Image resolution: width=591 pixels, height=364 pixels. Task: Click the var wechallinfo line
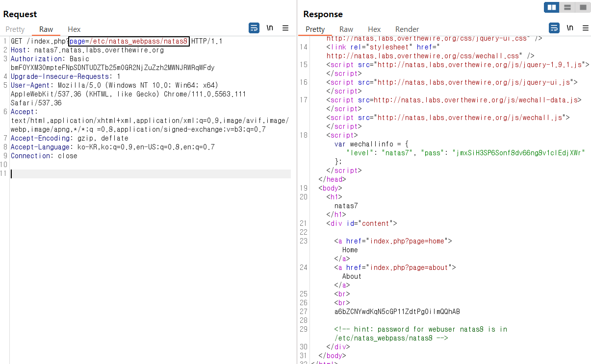point(372,144)
